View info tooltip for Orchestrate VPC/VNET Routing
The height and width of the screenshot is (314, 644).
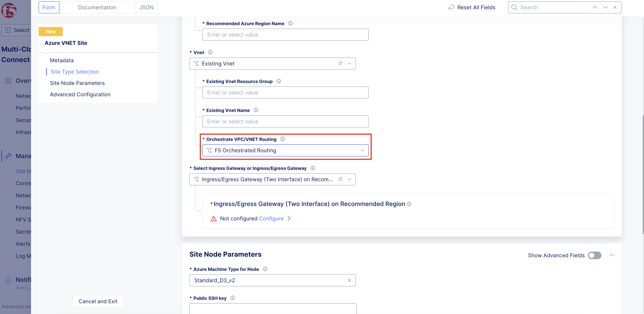pos(282,139)
